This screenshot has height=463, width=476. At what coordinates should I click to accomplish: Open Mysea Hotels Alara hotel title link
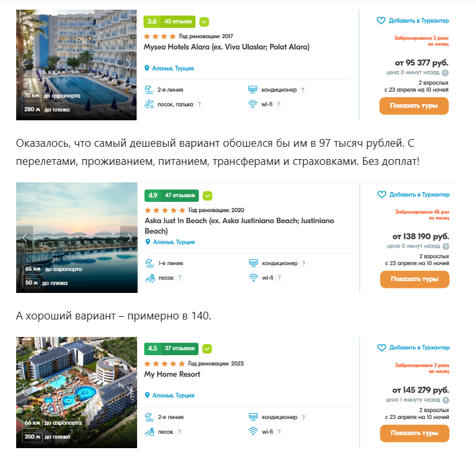(226, 47)
